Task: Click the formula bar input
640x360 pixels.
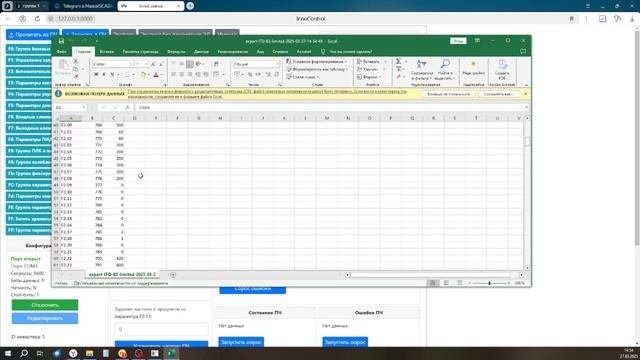Action: [329, 107]
